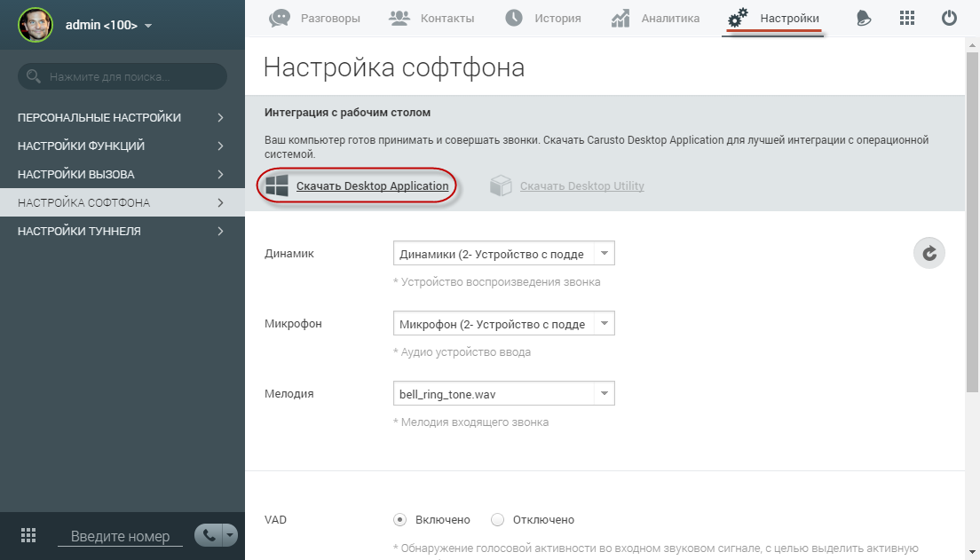Switch to История tab
This screenshot has height=560, width=980.
pyautogui.click(x=543, y=18)
